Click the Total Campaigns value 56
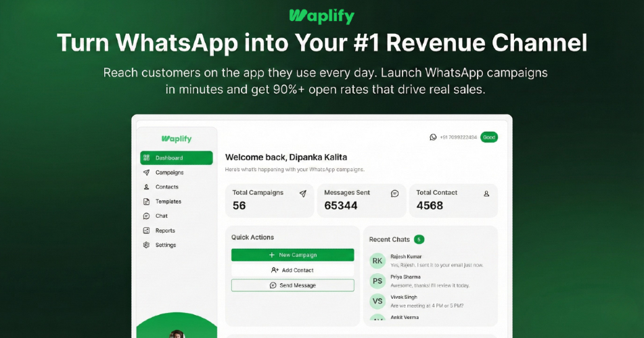 point(239,206)
